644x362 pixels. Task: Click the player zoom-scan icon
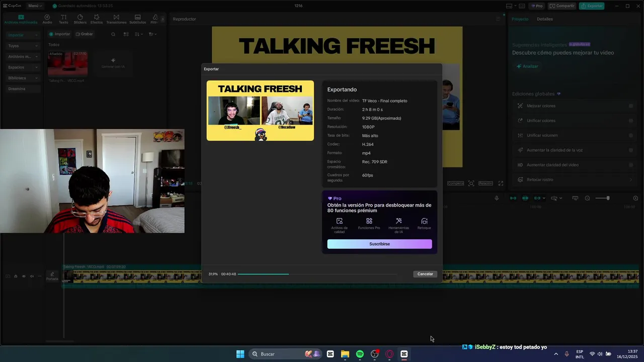click(471, 184)
